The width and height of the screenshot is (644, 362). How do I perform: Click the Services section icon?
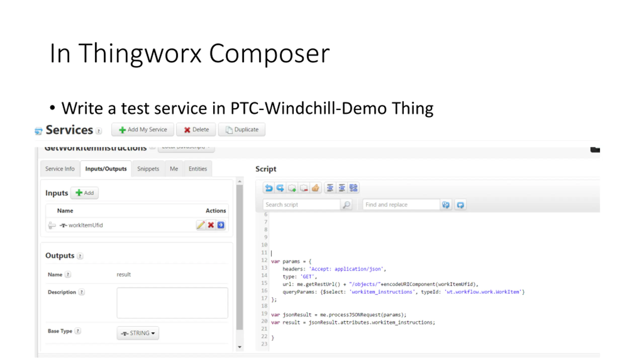point(38,131)
